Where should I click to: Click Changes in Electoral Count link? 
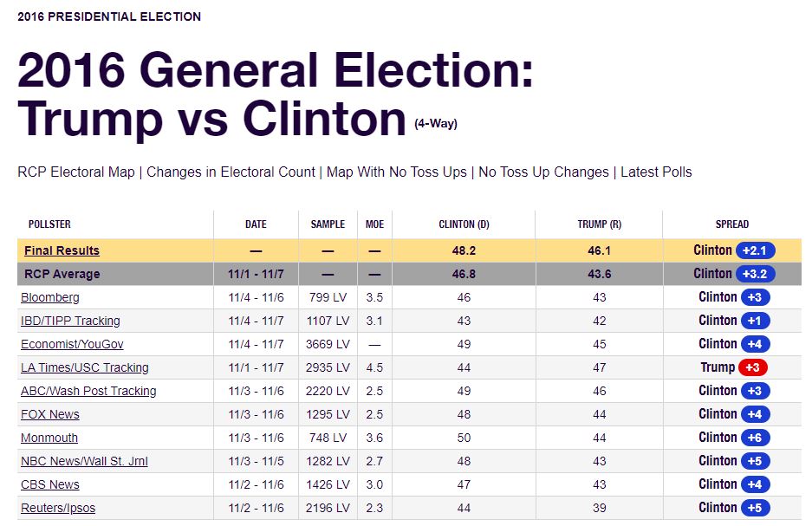click(x=231, y=172)
